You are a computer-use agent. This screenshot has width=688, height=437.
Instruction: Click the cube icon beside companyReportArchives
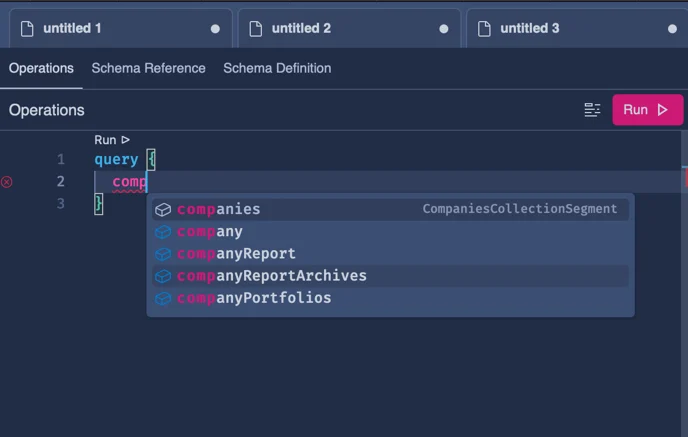[x=163, y=276]
